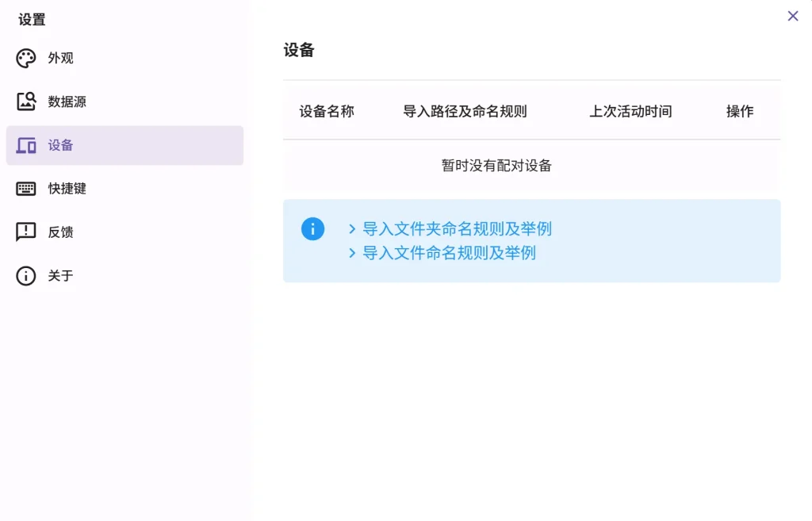The image size is (812, 521).
Task: Expand the 导入文件夹命名规则及举例 chevron
Action: pos(352,229)
